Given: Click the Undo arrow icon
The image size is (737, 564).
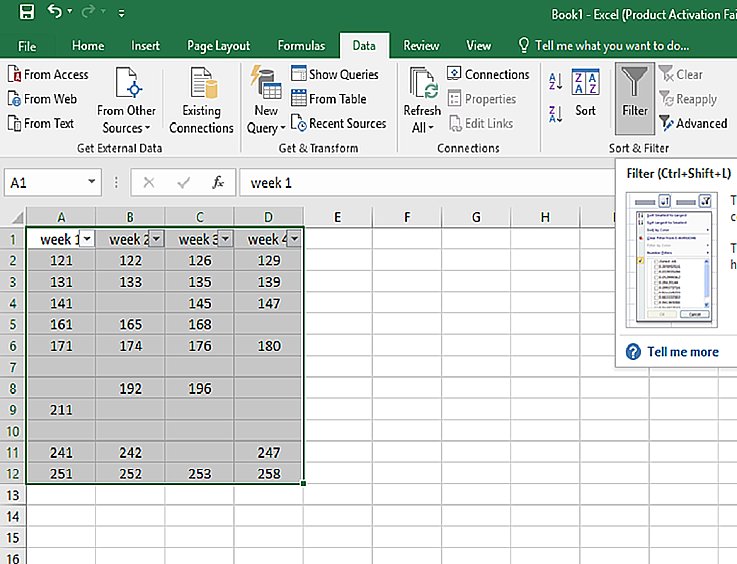Looking at the screenshot, I should [55, 11].
